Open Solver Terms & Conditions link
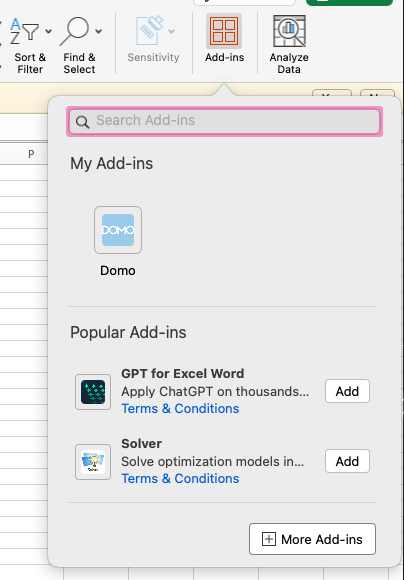 pos(180,478)
